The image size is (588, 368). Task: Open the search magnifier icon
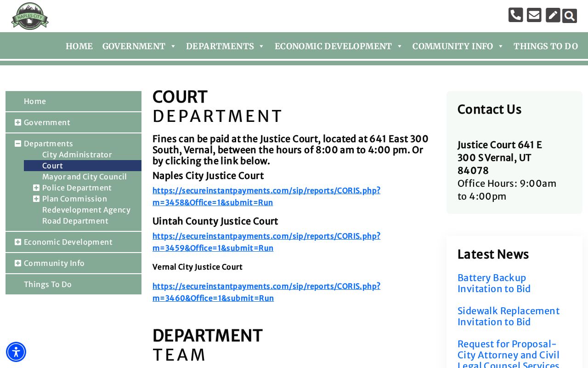point(570,16)
